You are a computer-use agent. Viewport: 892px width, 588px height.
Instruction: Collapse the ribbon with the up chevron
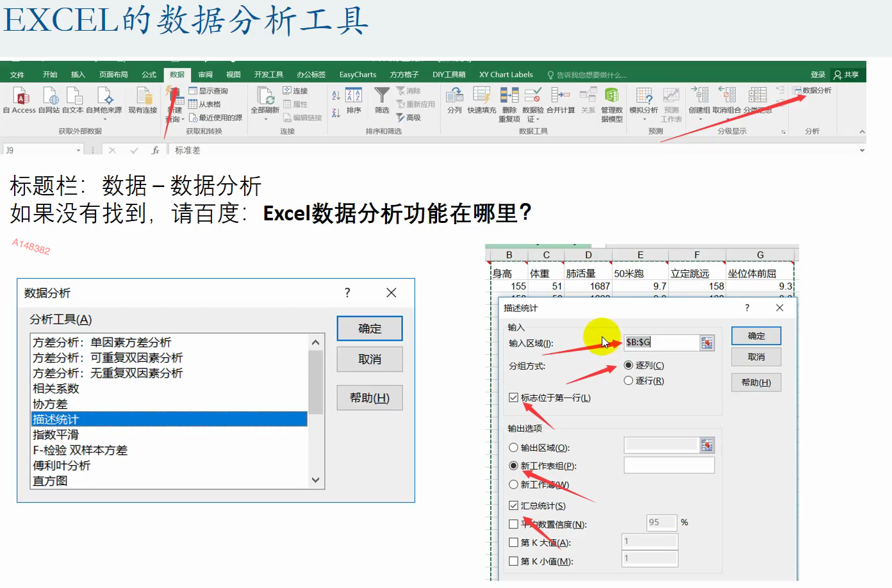862,131
